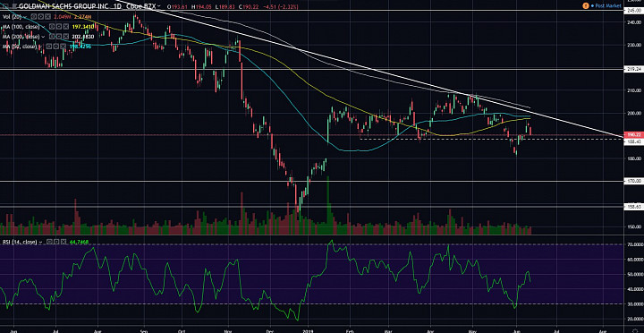Image resolution: width=644 pixels, height=333 pixels.
Task: Click the Post Market status label
Action: coord(607,5)
